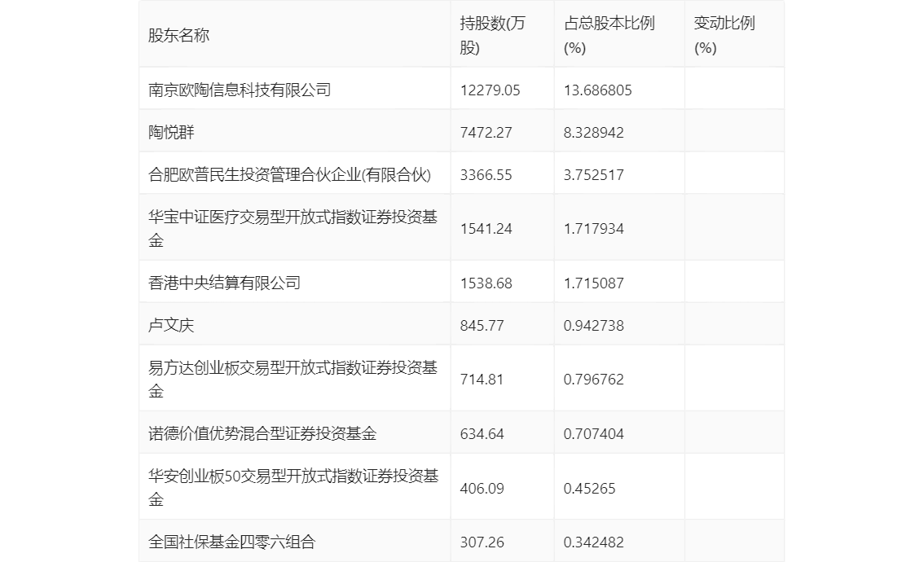Click 全国社保基金四零六组合 shareholder name
Viewport: 924px width, 562px height.
coord(231,542)
